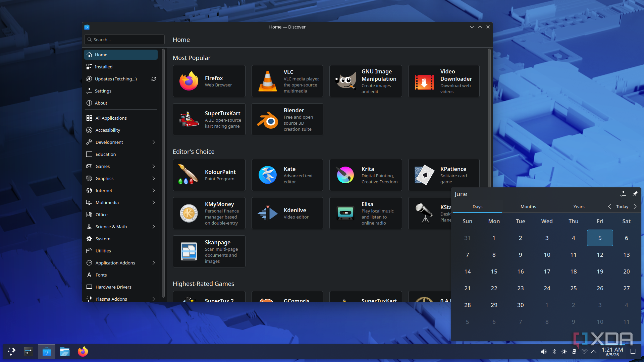Open the Kate editor icon
Image resolution: width=644 pixels, height=362 pixels.
[x=267, y=175]
